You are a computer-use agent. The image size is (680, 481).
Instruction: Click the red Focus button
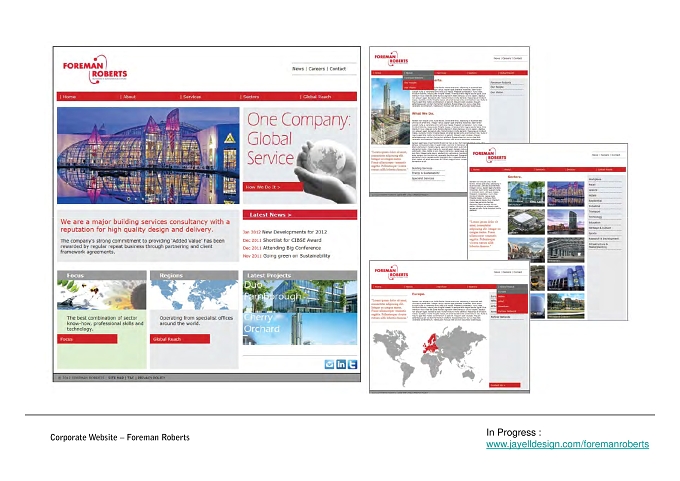pos(87,339)
